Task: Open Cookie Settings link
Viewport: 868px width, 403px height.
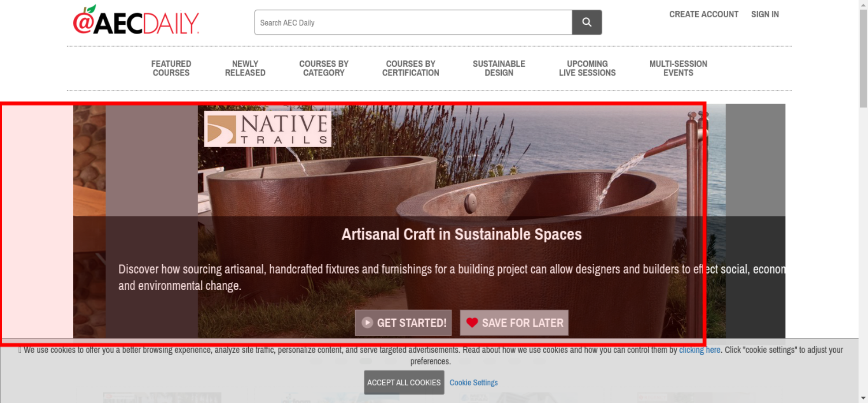Action: coord(473,383)
